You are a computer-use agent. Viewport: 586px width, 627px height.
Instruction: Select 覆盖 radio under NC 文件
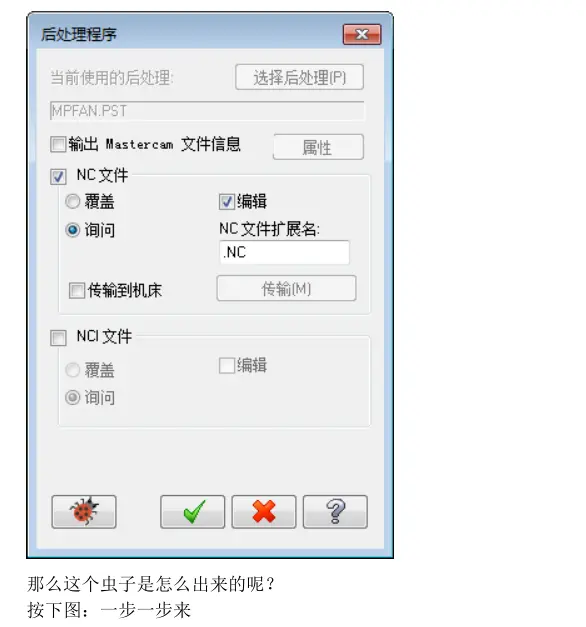[72, 201]
